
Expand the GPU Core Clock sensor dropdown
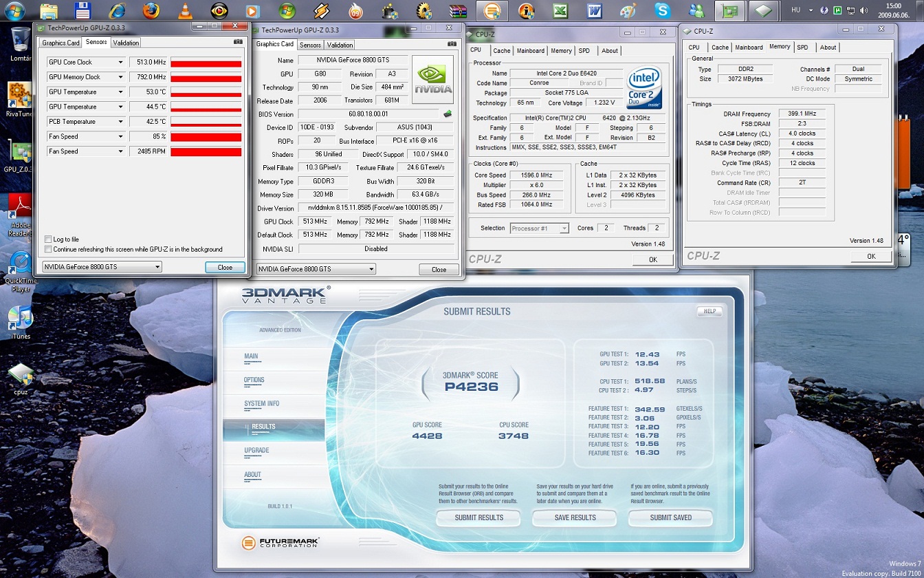point(120,63)
